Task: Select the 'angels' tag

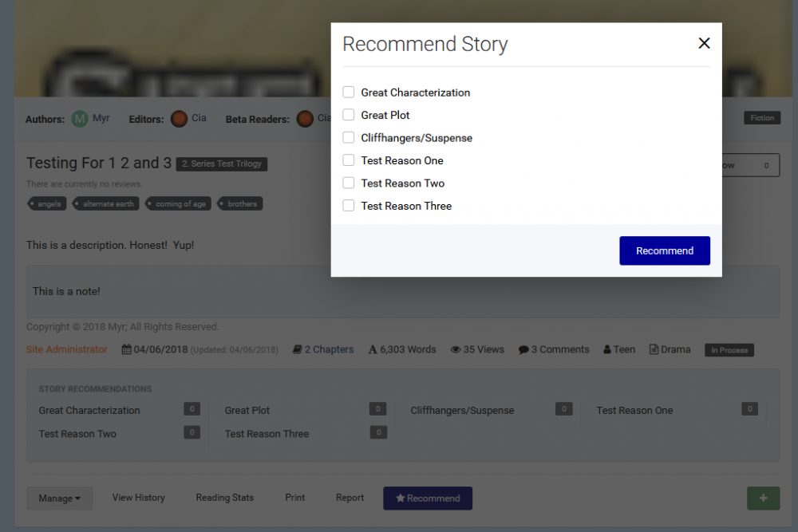Action: click(x=46, y=204)
